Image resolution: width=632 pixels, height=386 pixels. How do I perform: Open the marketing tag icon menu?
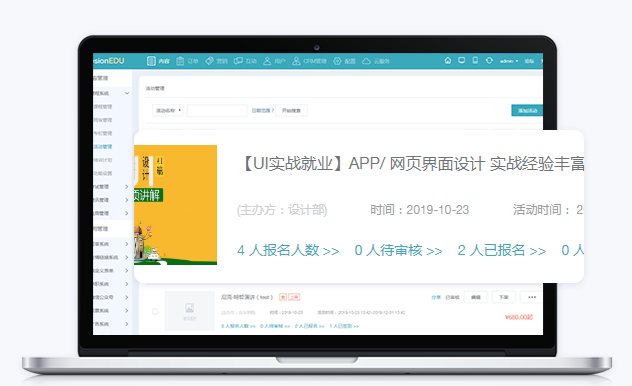coord(216,61)
